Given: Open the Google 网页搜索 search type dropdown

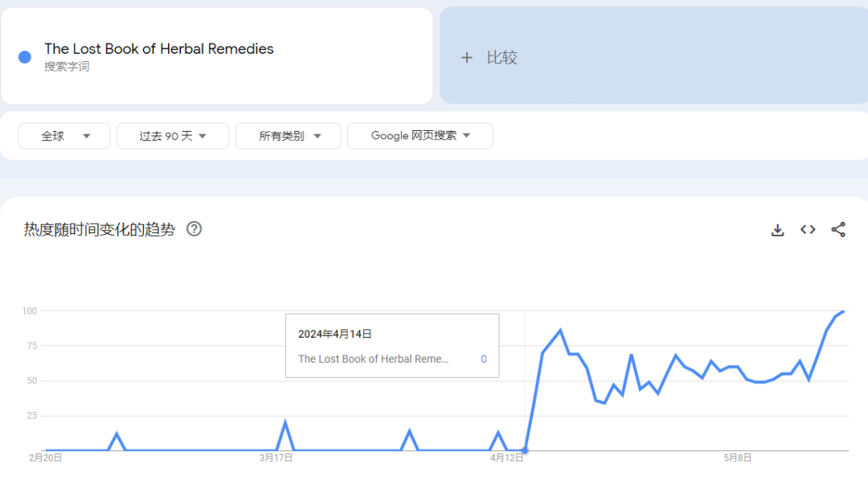Looking at the screenshot, I should point(420,136).
